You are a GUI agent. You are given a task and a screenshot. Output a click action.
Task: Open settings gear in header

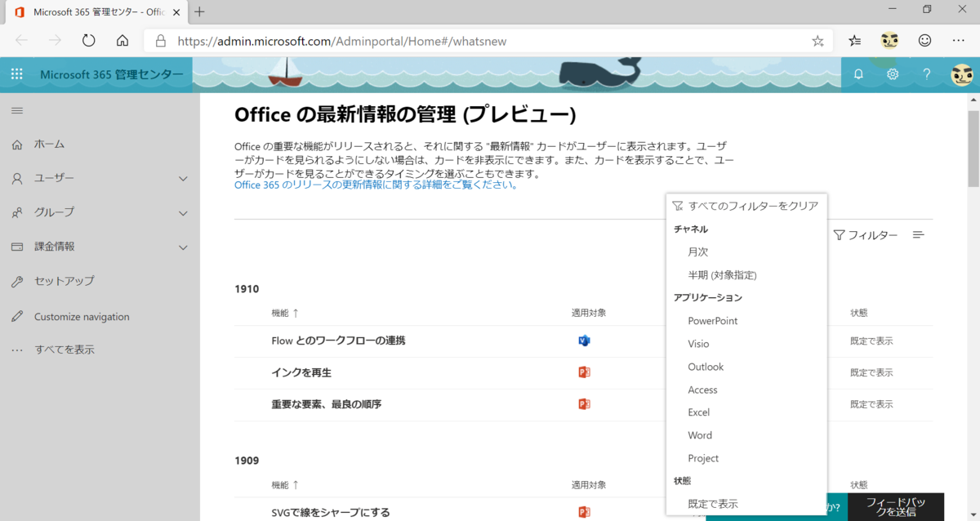[x=893, y=74]
